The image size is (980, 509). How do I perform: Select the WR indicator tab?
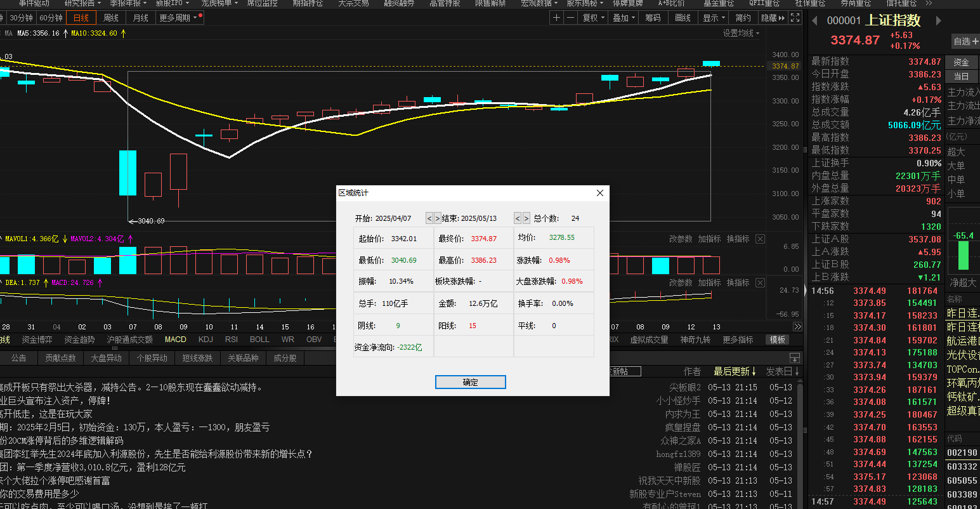[x=288, y=340]
